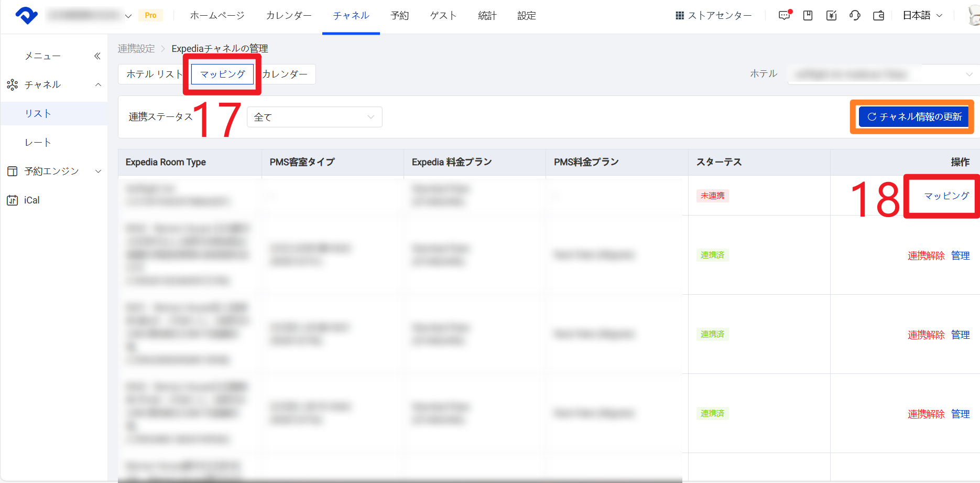The height and width of the screenshot is (483, 980).
Task: Open ストアセンター grid icon
Action: tap(680, 16)
